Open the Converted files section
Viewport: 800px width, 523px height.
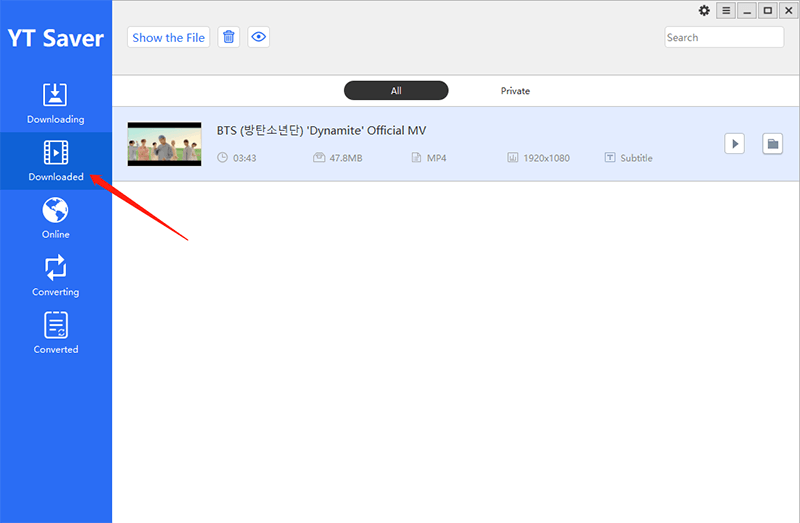pyautogui.click(x=56, y=334)
